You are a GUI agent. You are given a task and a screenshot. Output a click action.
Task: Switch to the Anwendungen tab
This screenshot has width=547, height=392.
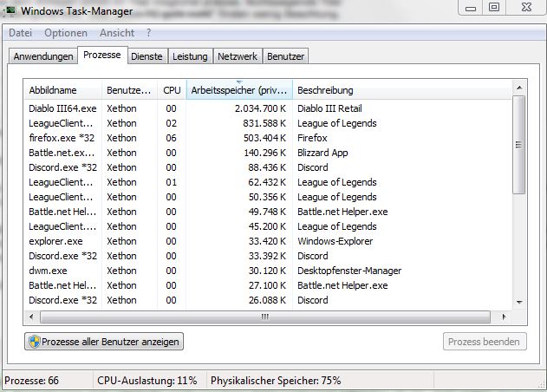coord(43,56)
